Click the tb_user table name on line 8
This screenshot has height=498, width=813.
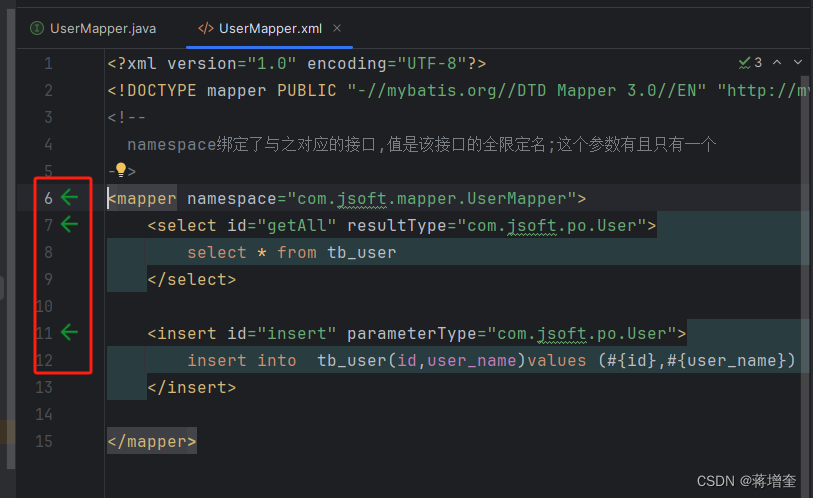click(x=362, y=253)
